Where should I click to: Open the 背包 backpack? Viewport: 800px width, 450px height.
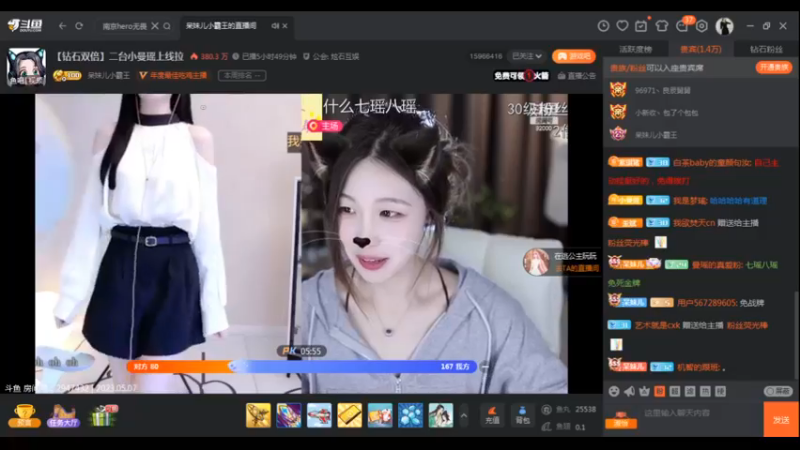[522, 415]
